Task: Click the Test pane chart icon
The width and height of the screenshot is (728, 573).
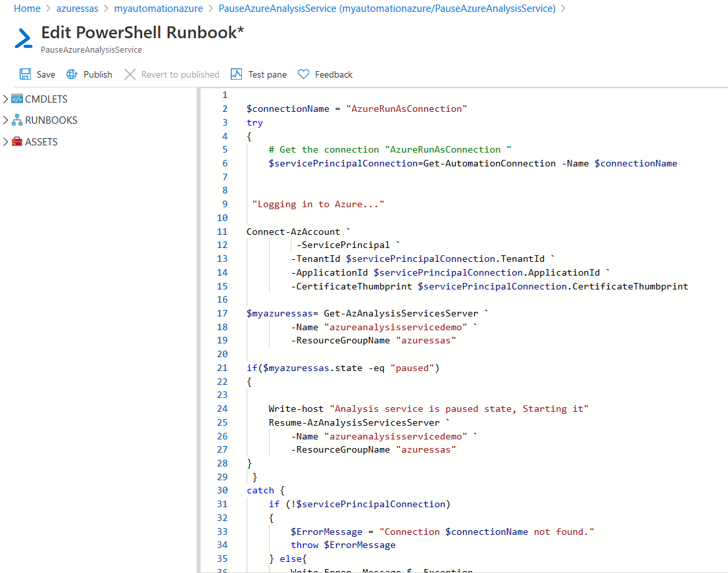Action: pos(236,74)
